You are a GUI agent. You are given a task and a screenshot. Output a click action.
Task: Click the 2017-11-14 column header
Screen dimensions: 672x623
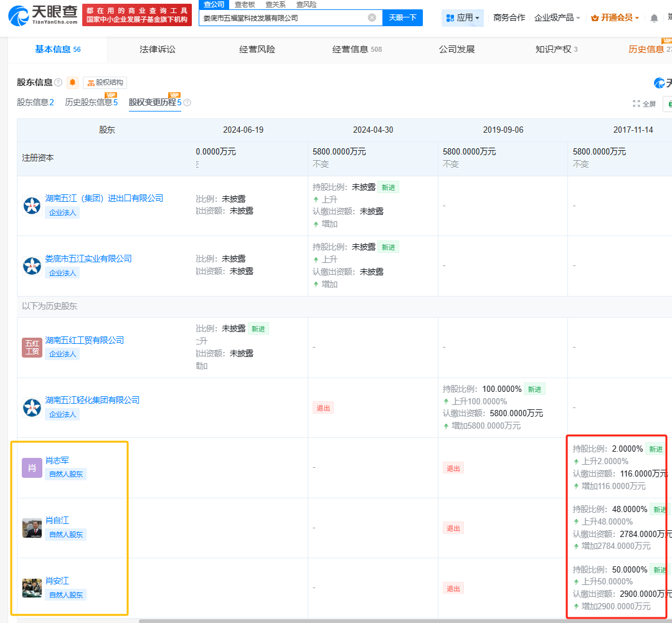633,130
